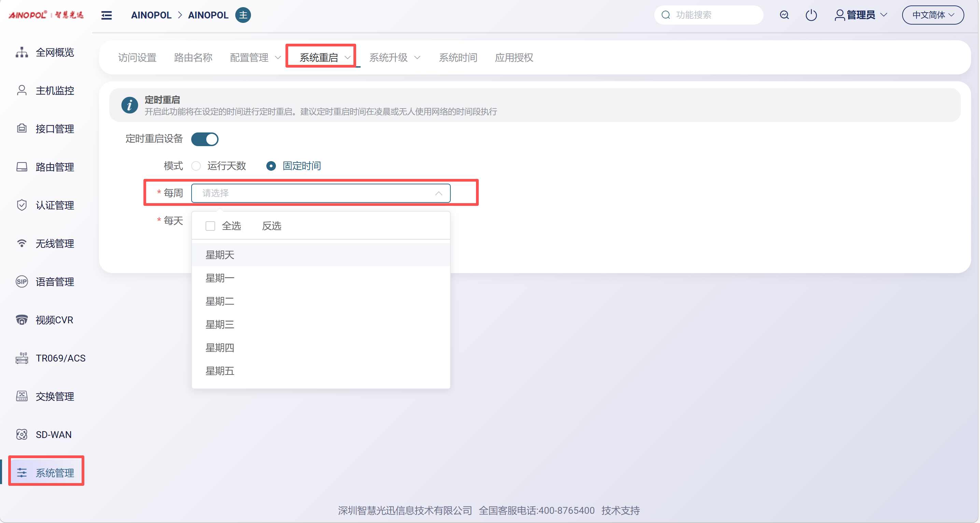The width and height of the screenshot is (980, 523).
Task: Expand the 管理员 account menu
Action: coord(860,15)
